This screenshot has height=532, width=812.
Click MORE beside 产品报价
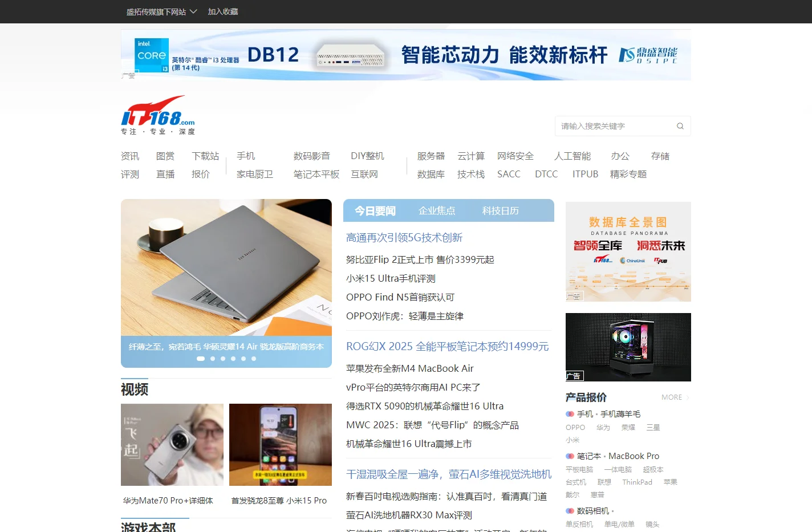pos(675,397)
